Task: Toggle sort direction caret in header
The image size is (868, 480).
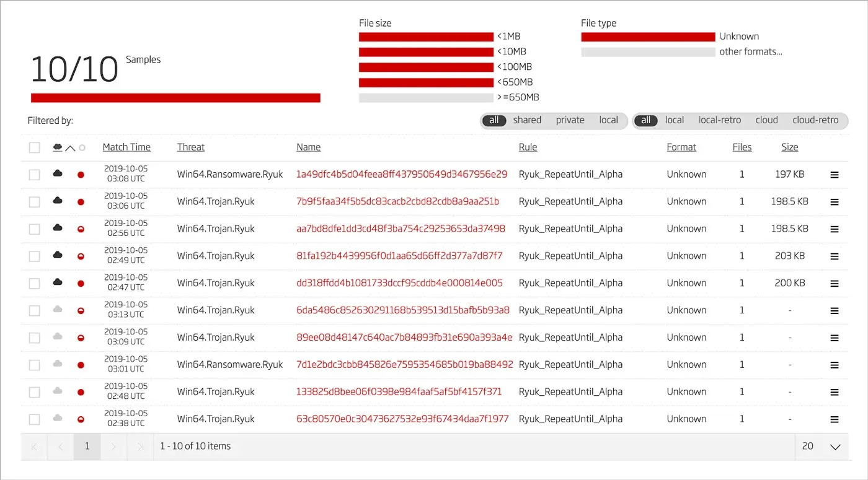Action: click(70, 148)
